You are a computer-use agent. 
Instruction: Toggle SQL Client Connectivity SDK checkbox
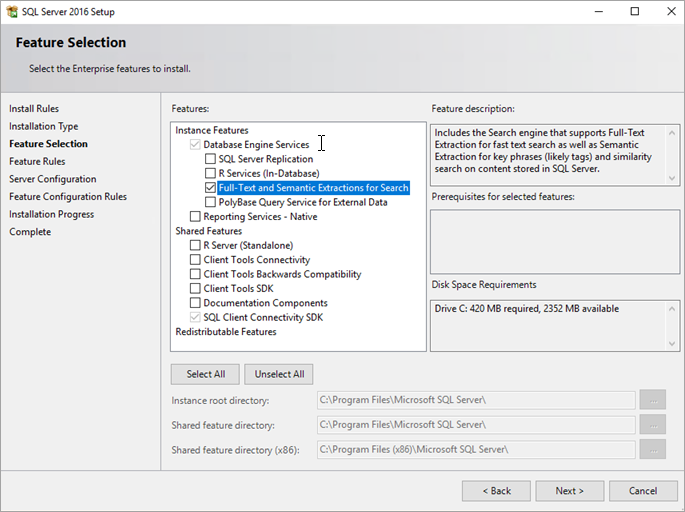pyautogui.click(x=195, y=318)
